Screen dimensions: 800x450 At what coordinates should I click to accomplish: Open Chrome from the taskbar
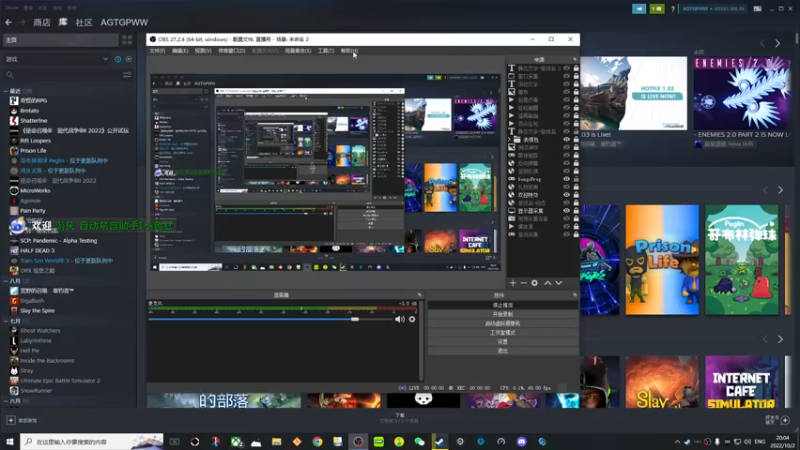coord(317,441)
